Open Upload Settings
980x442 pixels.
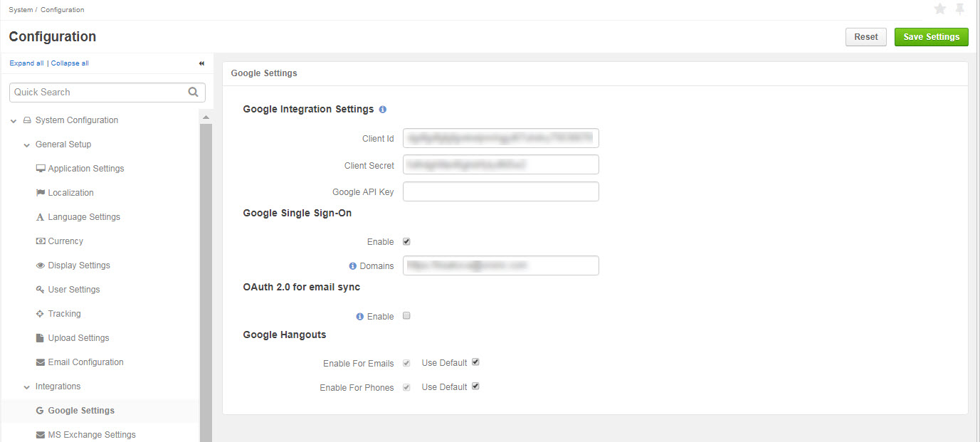79,338
